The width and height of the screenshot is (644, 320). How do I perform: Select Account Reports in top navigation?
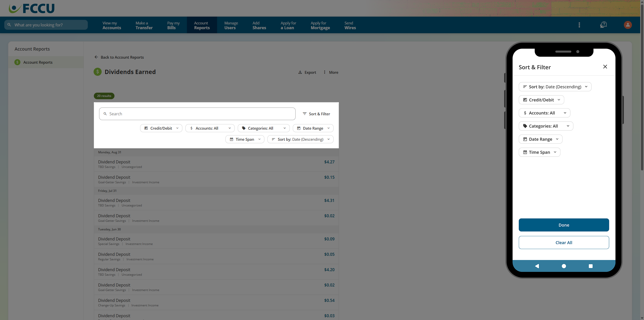click(202, 25)
